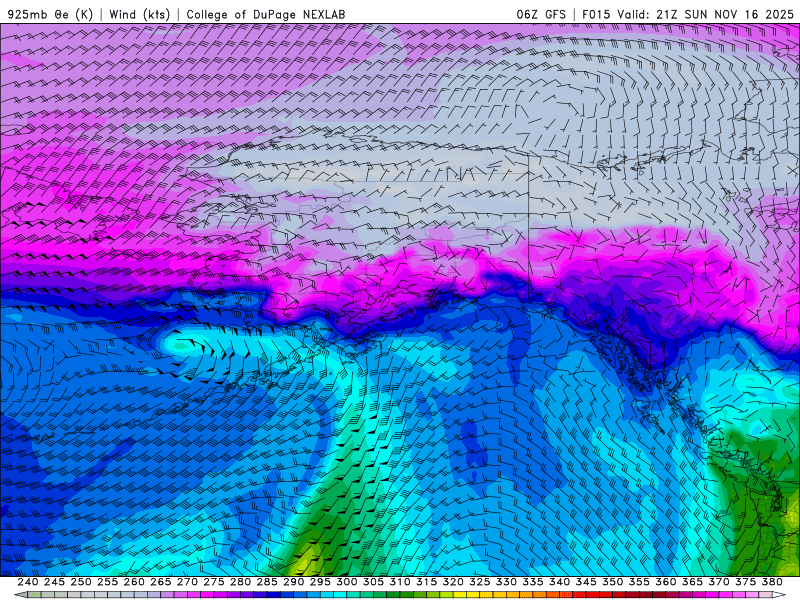Click the 240 value on the color scale
This screenshot has width=800, height=600.
tap(28, 582)
